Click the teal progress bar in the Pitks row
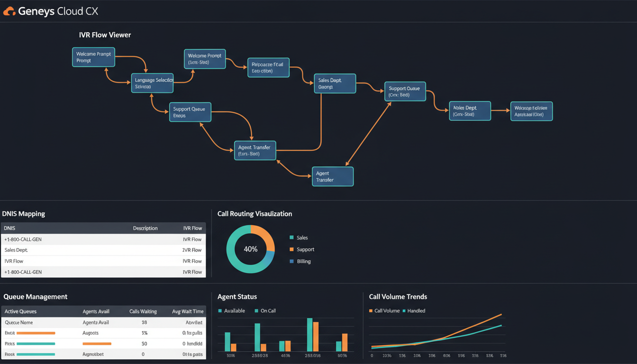This screenshot has height=364, width=637. (x=36, y=344)
